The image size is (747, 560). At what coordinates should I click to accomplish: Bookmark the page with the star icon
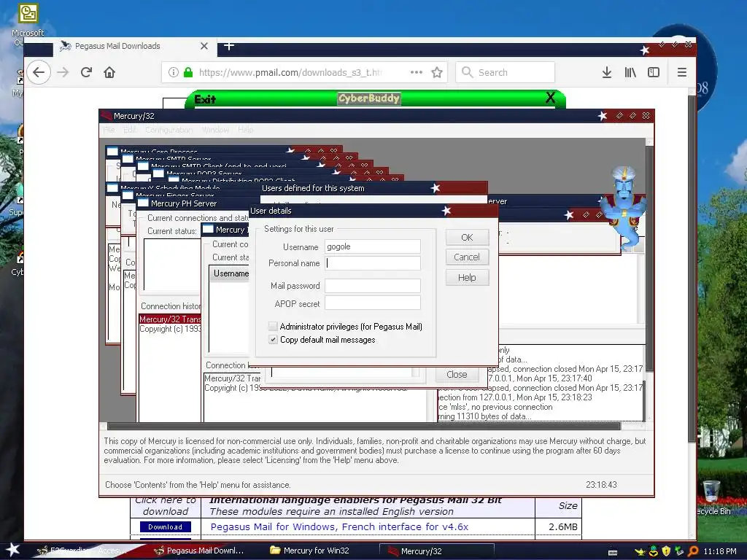[437, 72]
